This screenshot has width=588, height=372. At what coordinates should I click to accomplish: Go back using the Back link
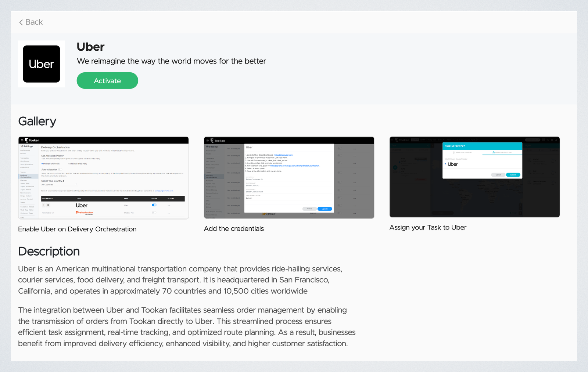click(31, 22)
